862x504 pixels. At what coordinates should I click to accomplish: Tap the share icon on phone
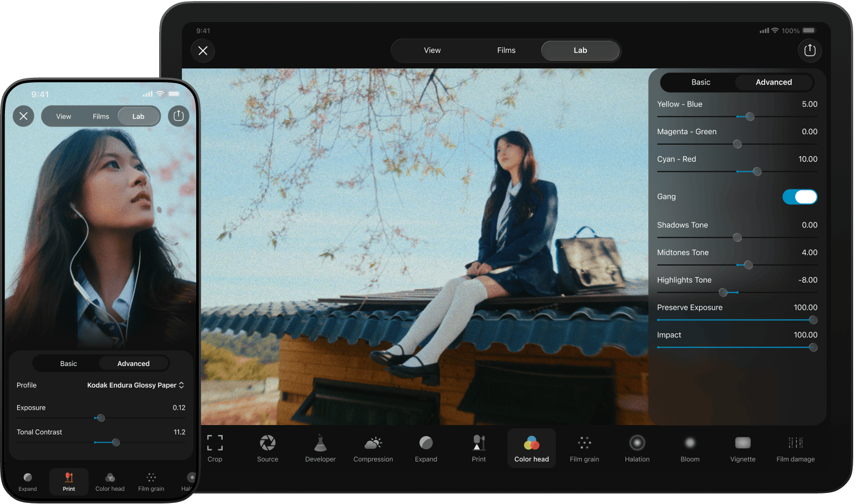pos(178,116)
